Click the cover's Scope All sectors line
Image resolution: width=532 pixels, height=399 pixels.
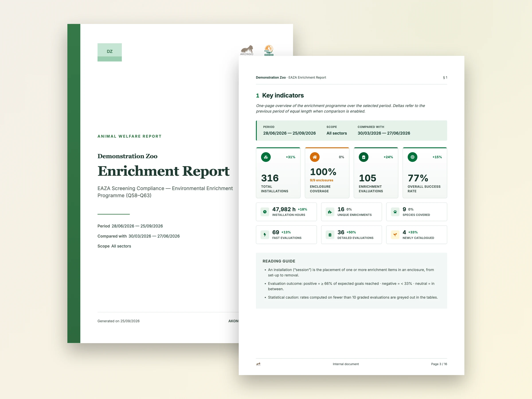click(114, 246)
